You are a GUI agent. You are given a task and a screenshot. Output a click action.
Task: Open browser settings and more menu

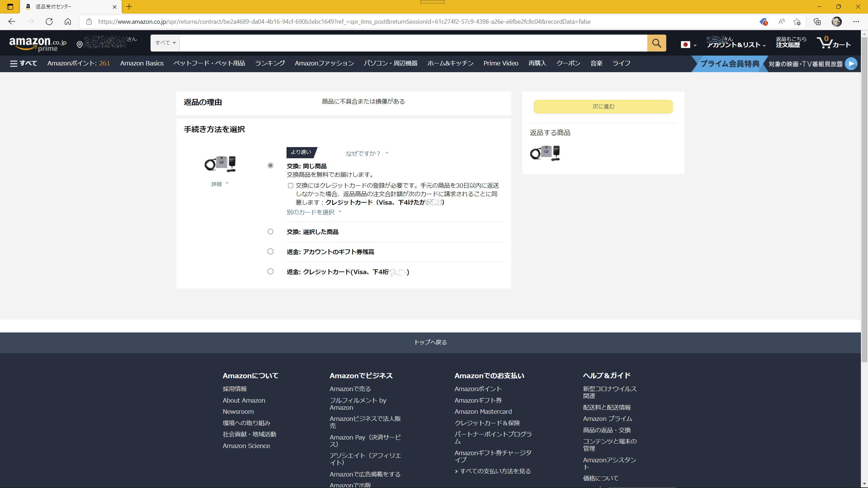click(x=856, y=22)
